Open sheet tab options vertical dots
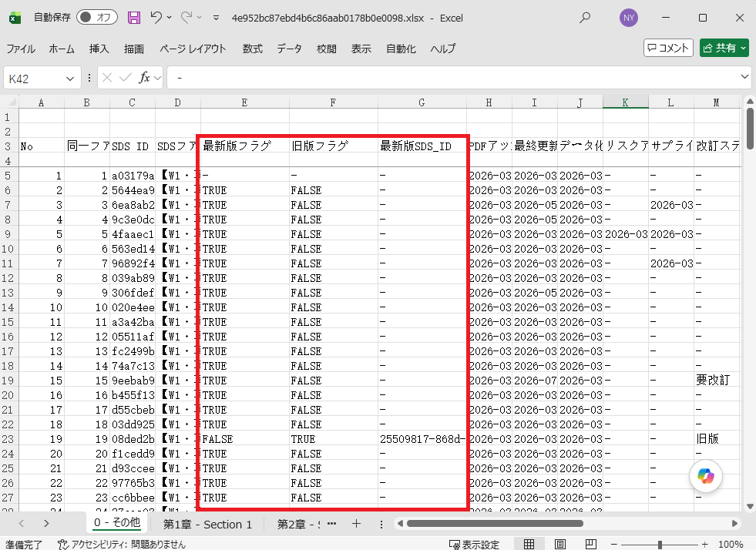 click(381, 524)
